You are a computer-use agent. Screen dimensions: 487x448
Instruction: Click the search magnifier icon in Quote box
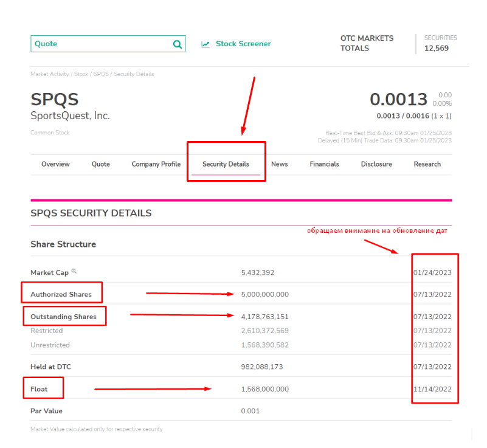(x=178, y=44)
